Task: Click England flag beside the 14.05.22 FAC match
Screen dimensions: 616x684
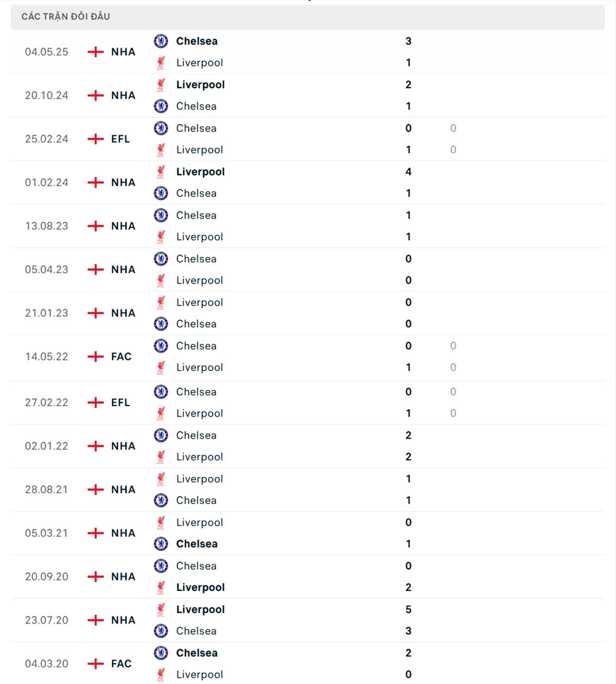Action: [x=95, y=357]
